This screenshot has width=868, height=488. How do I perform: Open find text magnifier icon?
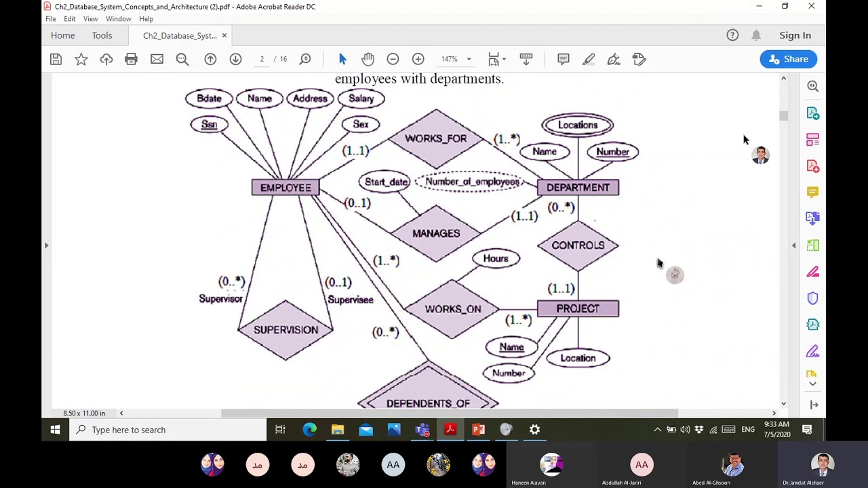(x=182, y=60)
